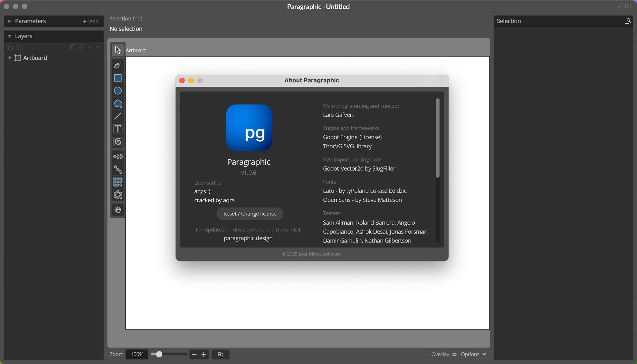This screenshot has height=364, width=637.
Task: Click the group layers overlapping squares icon
Action: click(10, 48)
